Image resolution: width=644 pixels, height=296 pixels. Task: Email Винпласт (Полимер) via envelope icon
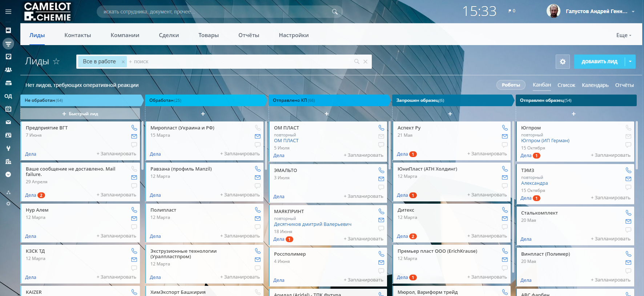click(x=628, y=263)
